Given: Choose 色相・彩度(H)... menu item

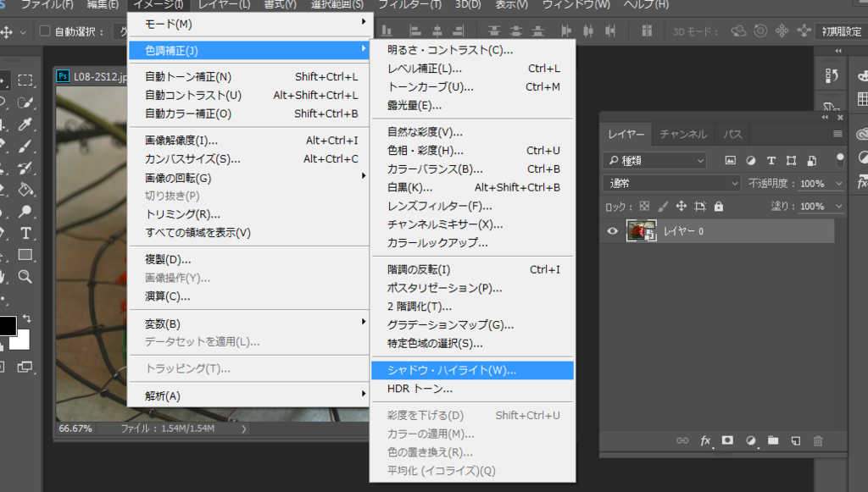Looking at the screenshot, I should coord(472,151).
